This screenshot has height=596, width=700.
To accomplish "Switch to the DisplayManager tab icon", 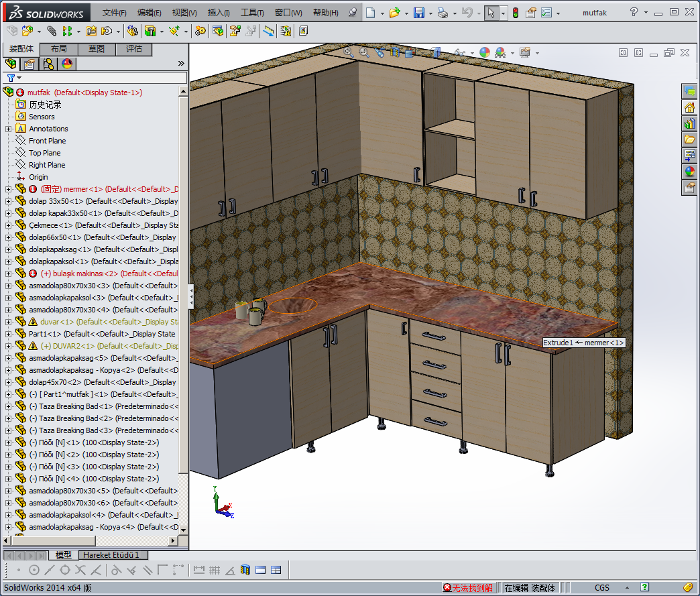I will (x=67, y=64).
